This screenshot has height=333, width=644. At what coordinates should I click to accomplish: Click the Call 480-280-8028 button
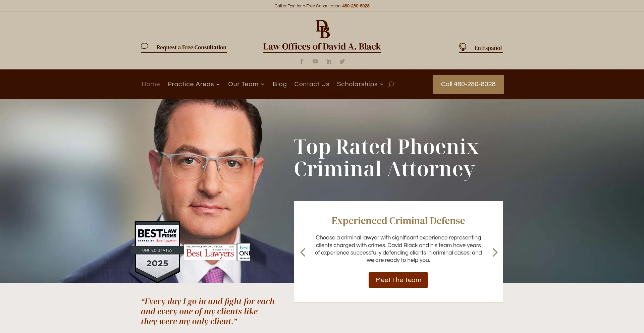point(468,84)
